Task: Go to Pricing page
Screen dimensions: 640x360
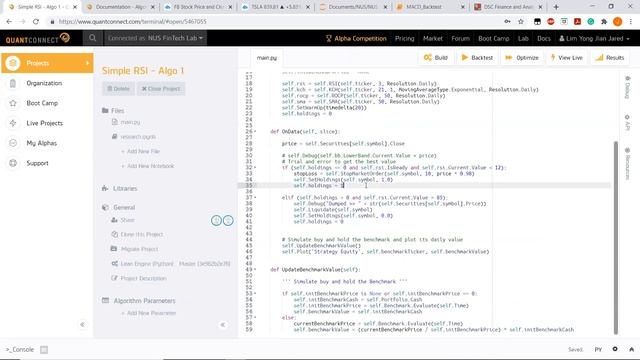Action: click(x=404, y=38)
